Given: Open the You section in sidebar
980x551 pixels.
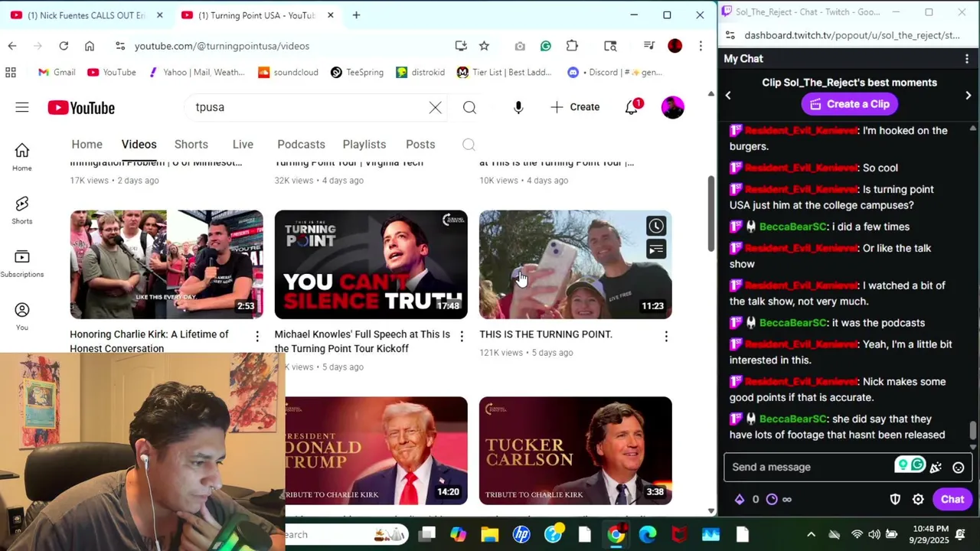Looking at the screenshot, I should pos(21,316).
